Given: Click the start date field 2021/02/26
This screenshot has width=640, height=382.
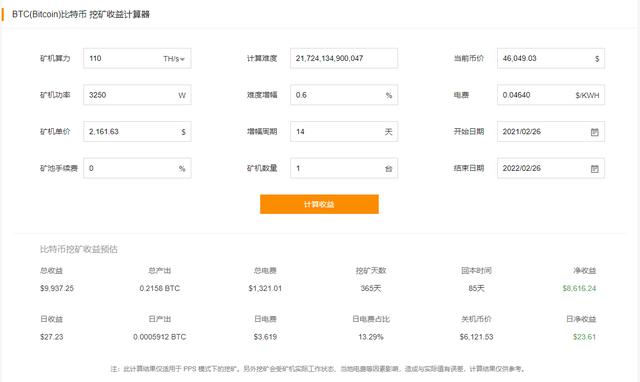Looking at the screenshot, I should pyautogui.click(x=551, y=131).
